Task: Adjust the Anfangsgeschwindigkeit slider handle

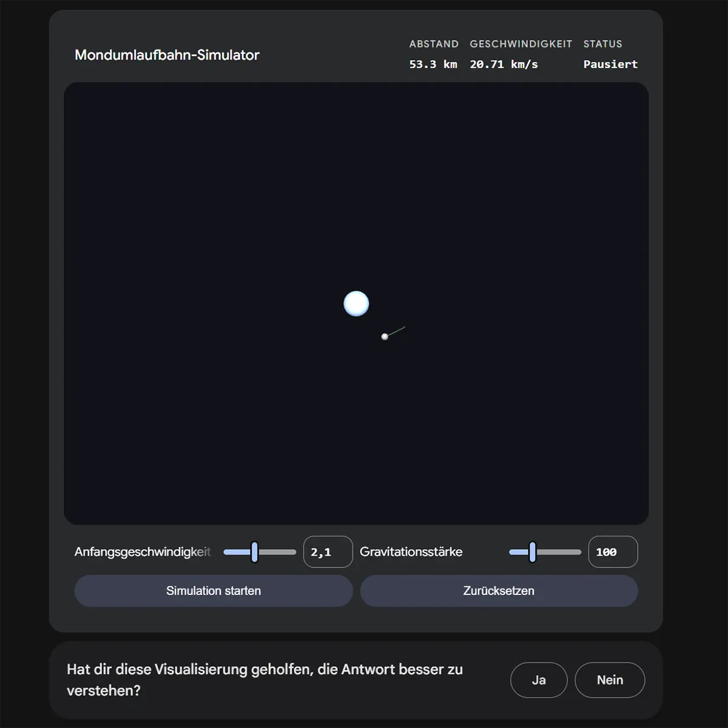Action: 255,551
